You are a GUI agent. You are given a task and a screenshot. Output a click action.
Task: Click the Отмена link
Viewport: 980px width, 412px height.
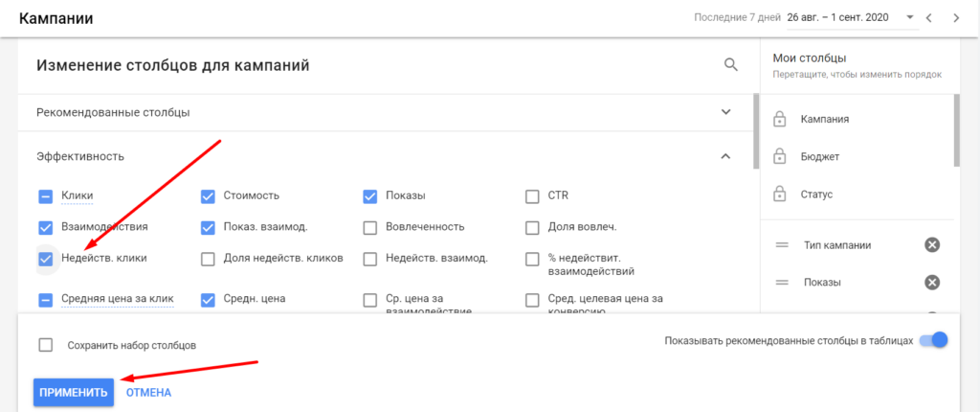tap(148, 392)
